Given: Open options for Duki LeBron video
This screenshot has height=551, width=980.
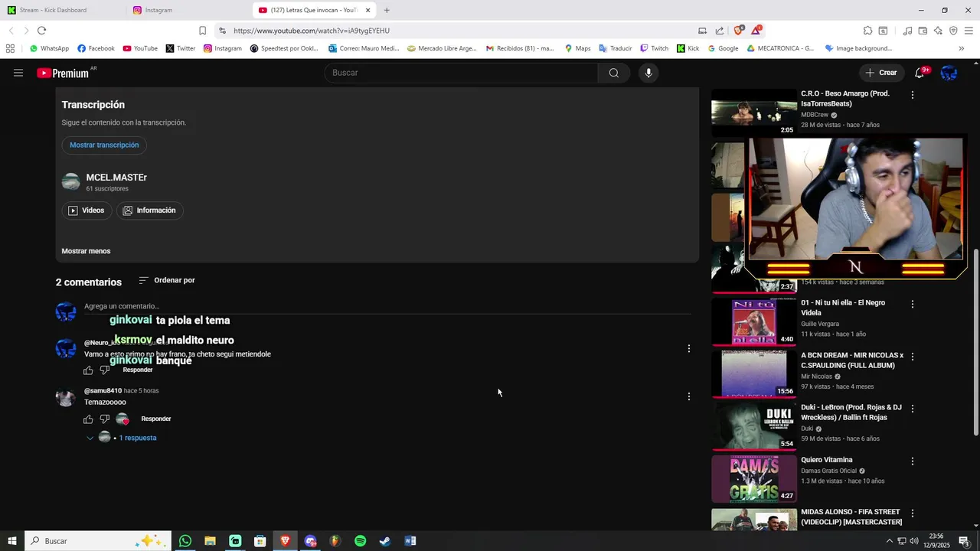Looking at the screenshot, I should tap(912, 409).
